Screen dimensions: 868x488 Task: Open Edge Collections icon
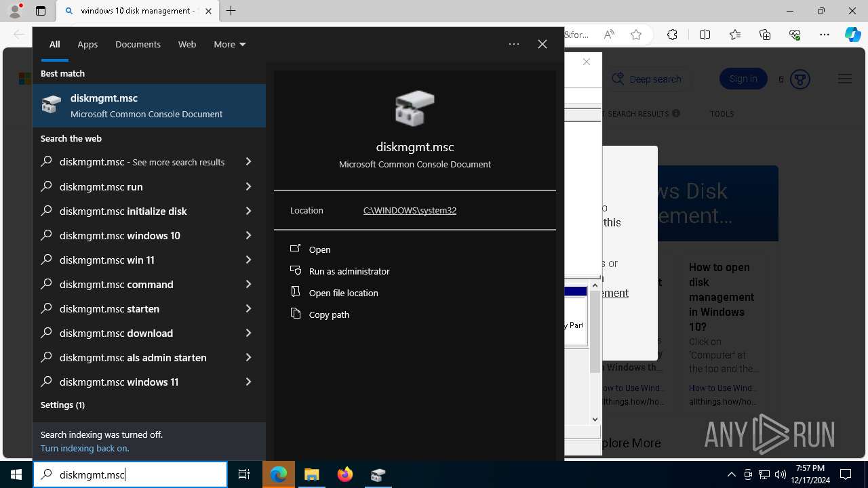765,35
